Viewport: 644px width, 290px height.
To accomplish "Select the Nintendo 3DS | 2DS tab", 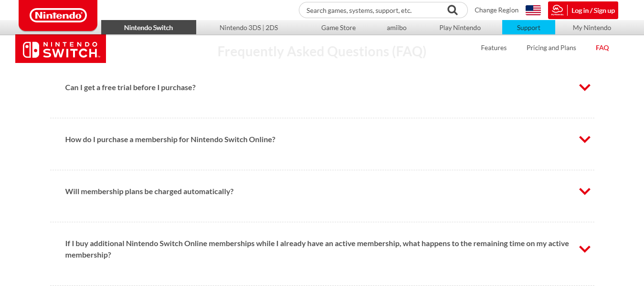I will pyautogui.click(x=249, y=27).
